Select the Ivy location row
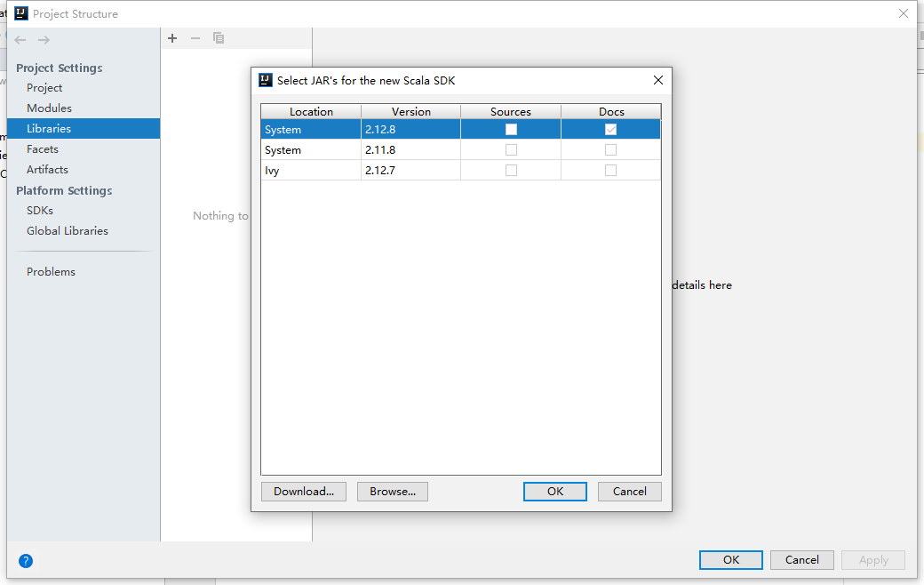924x585 pixels. pos(461,171)
